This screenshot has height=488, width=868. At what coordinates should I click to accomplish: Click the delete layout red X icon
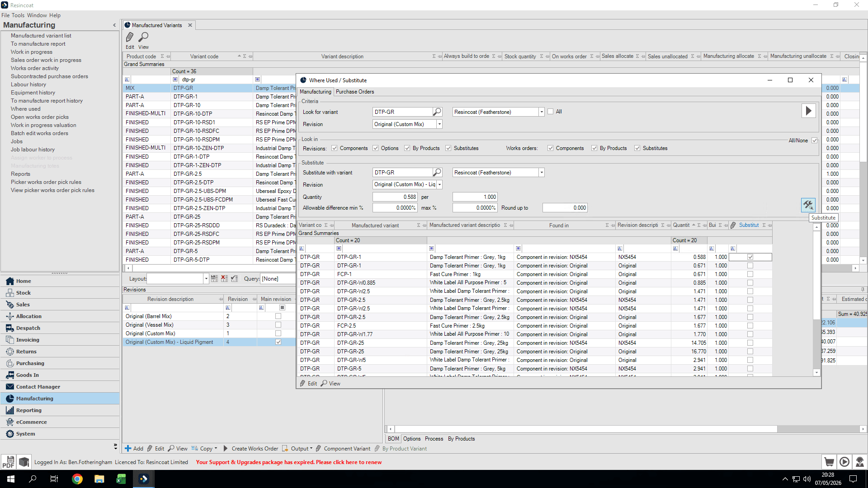pyautogui.click(x=224, y=279)
